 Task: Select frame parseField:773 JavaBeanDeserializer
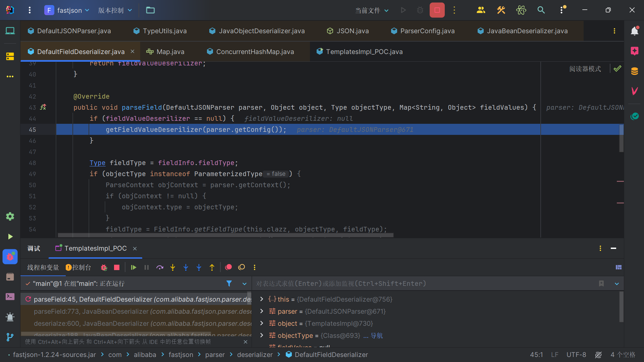(136, 311)
